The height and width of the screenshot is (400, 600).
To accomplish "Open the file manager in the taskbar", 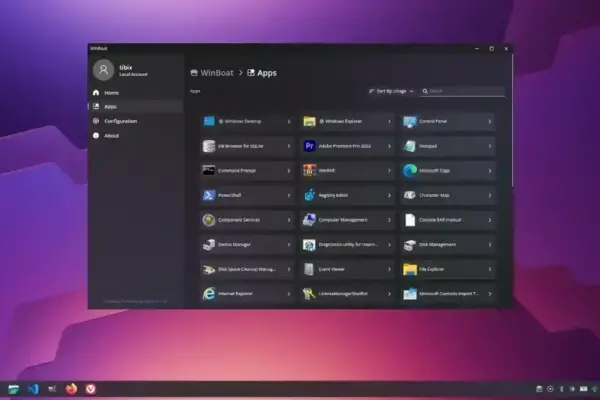I will coord(13,389).
